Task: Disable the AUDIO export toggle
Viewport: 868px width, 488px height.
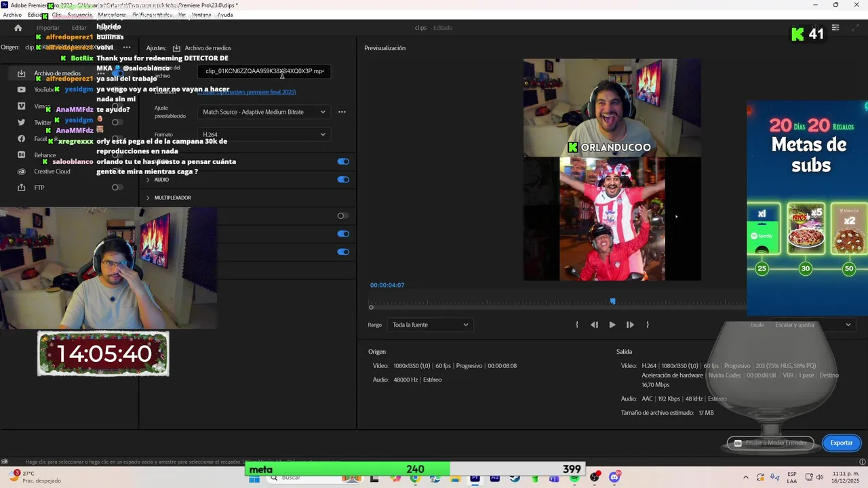Action: click(343, 180)
